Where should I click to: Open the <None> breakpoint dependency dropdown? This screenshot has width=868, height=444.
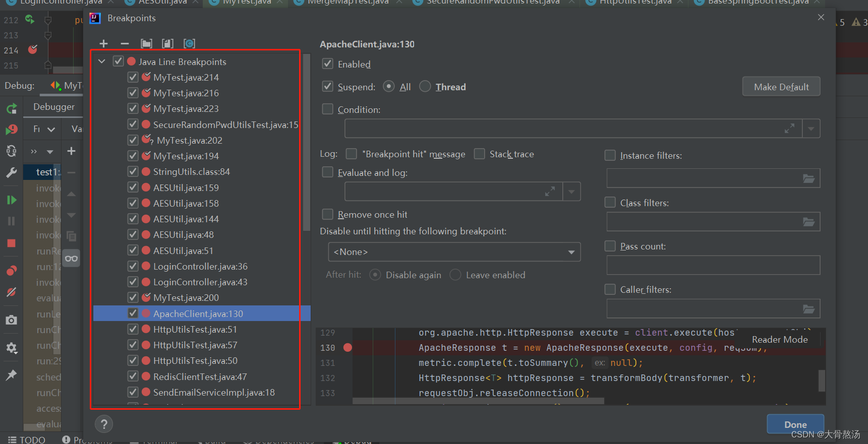coord(454,252)
